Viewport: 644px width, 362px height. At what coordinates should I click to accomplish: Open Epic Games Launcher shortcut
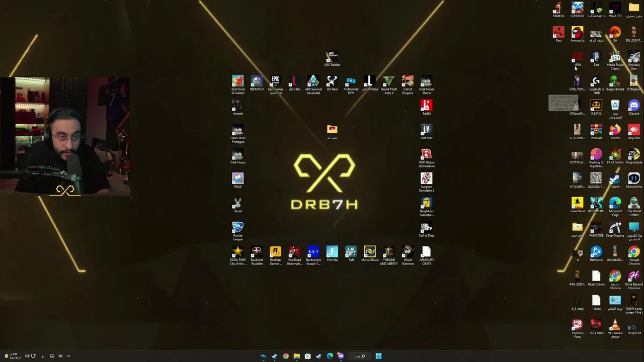[275, 85]
